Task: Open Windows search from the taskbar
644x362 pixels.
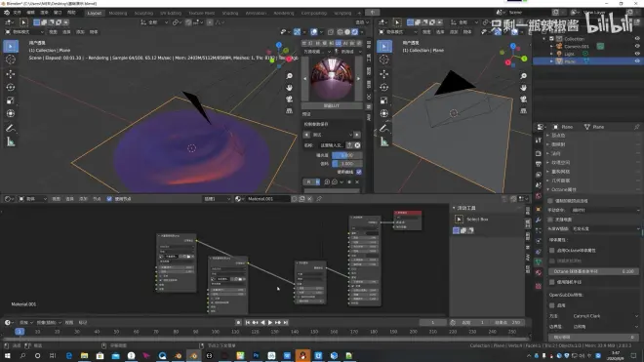Action: click(x=22, y=355)
